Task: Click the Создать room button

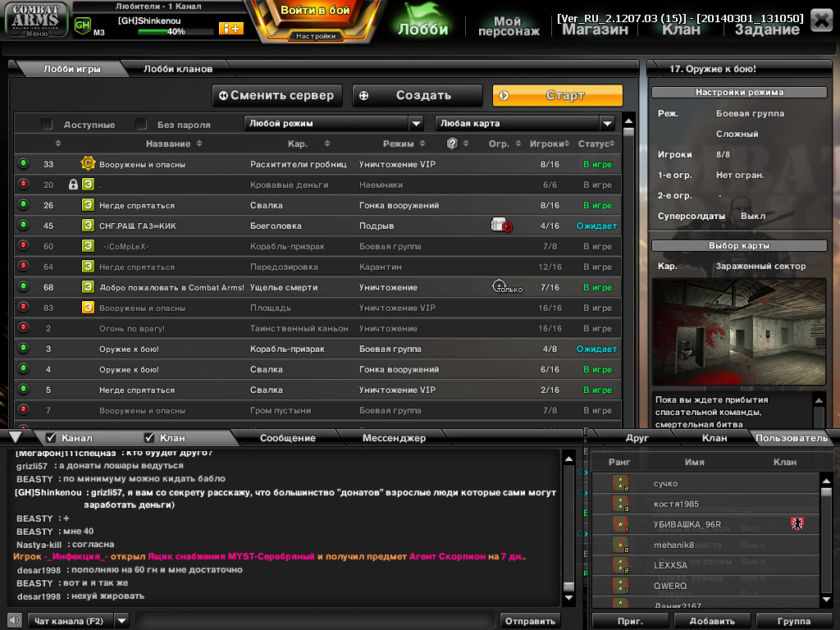Action: 418,95
